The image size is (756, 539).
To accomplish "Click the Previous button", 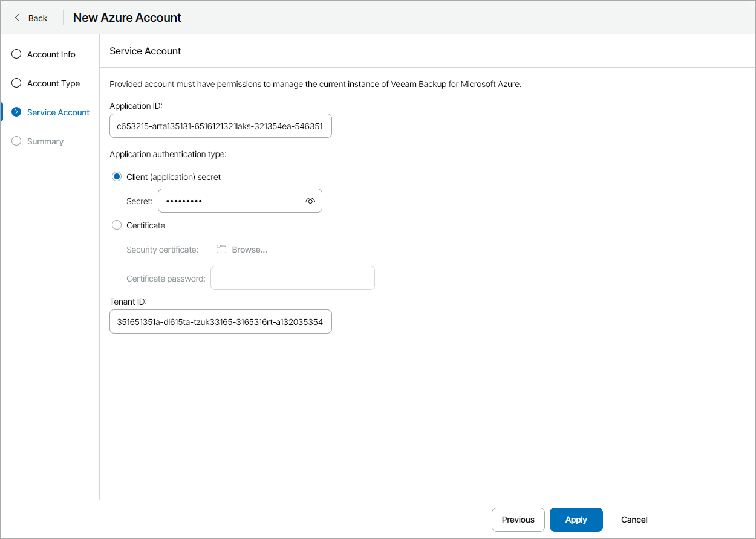I will [x=518, y=519].
